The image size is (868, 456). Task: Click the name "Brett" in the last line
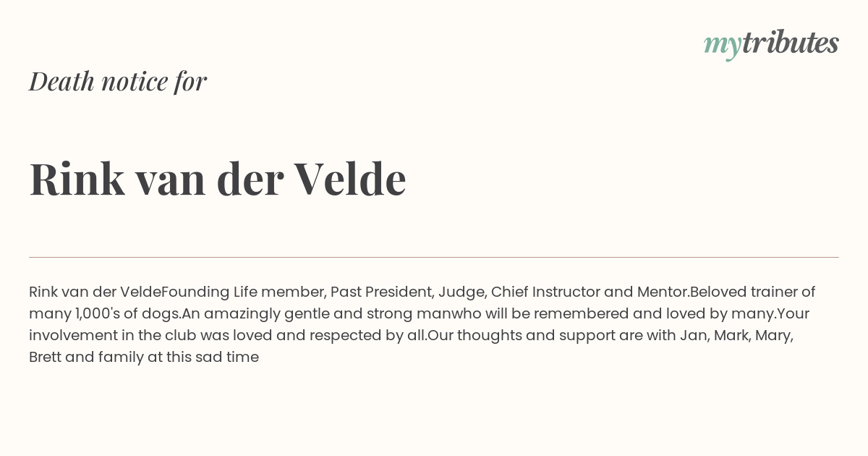(45, 358)
